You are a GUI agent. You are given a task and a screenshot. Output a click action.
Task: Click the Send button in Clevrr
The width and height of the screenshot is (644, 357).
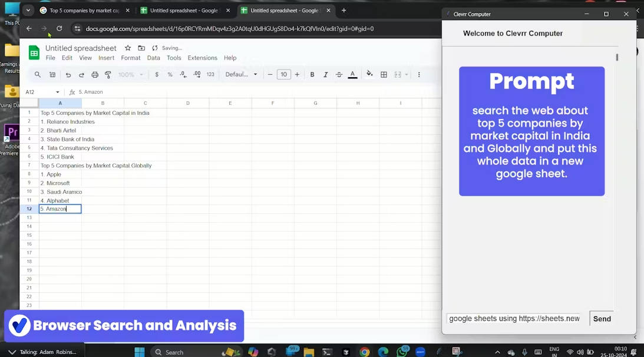(x=602, y=319)
